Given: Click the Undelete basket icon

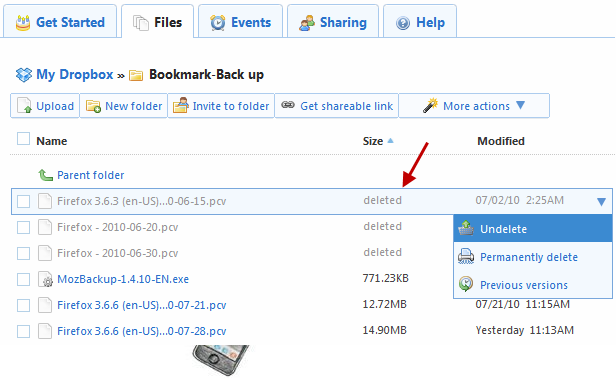Looking at the screenshot, I should (x=466, y=228).
